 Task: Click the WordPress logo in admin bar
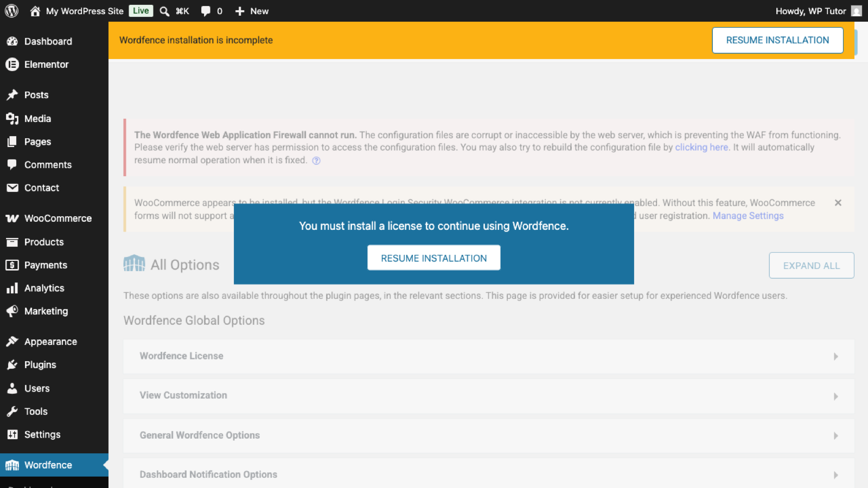[11, 11]
